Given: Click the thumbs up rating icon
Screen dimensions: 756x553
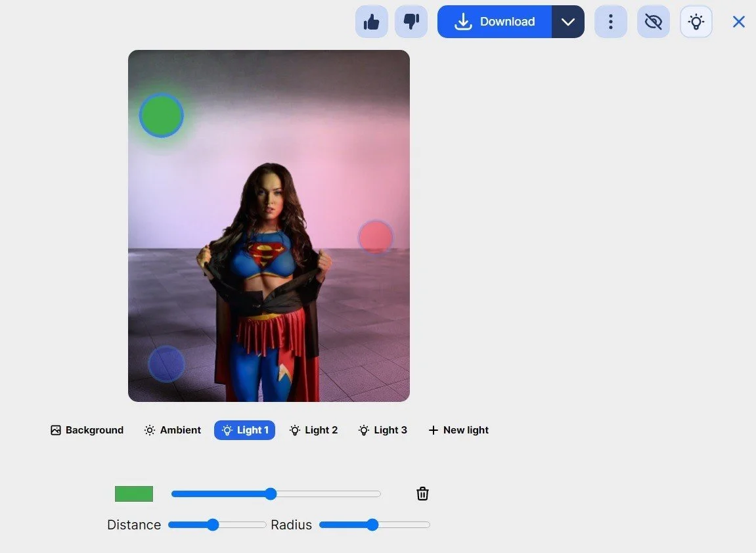Looking at the screenshot, I should pyautogui.click(x=371, y=22).
